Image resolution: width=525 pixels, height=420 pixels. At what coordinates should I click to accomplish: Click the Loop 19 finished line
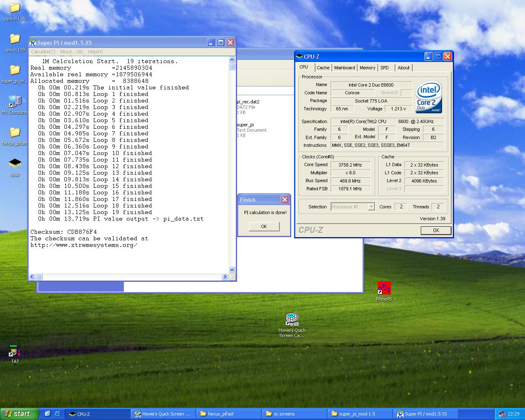click(x=95, y=212)
